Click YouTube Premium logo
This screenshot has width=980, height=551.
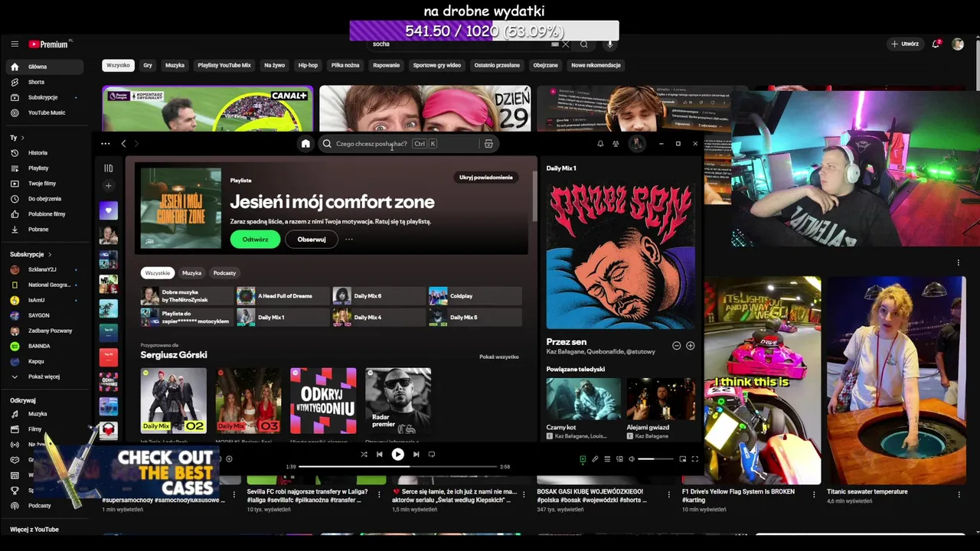click(50, 44)
